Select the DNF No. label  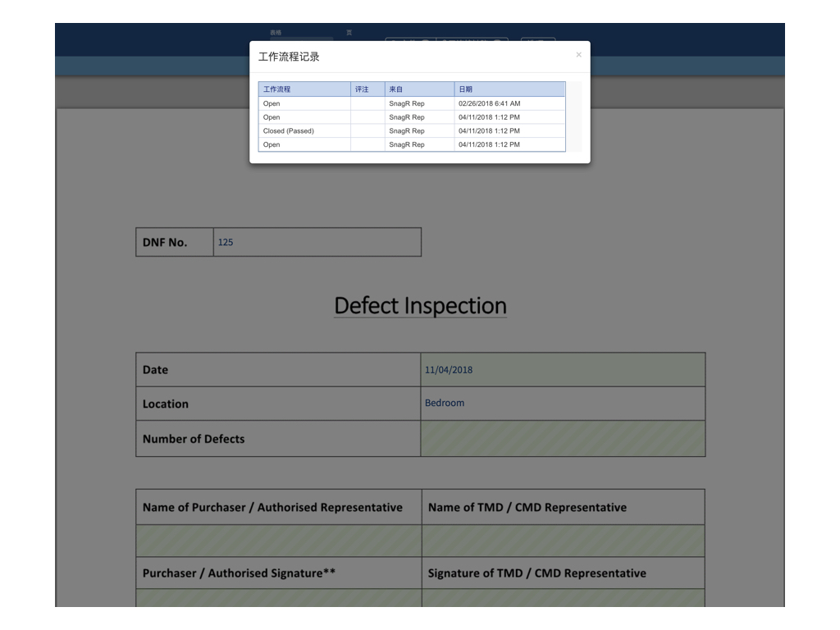165,242
